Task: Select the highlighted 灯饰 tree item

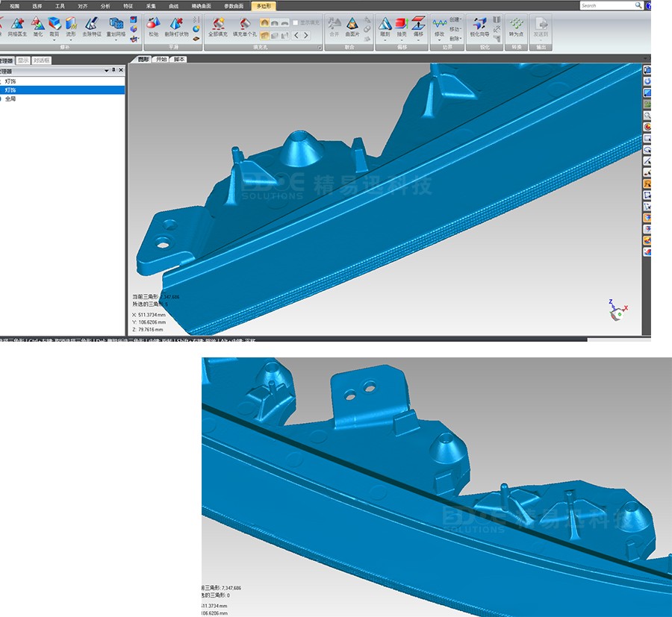Action: coord(10,90)
